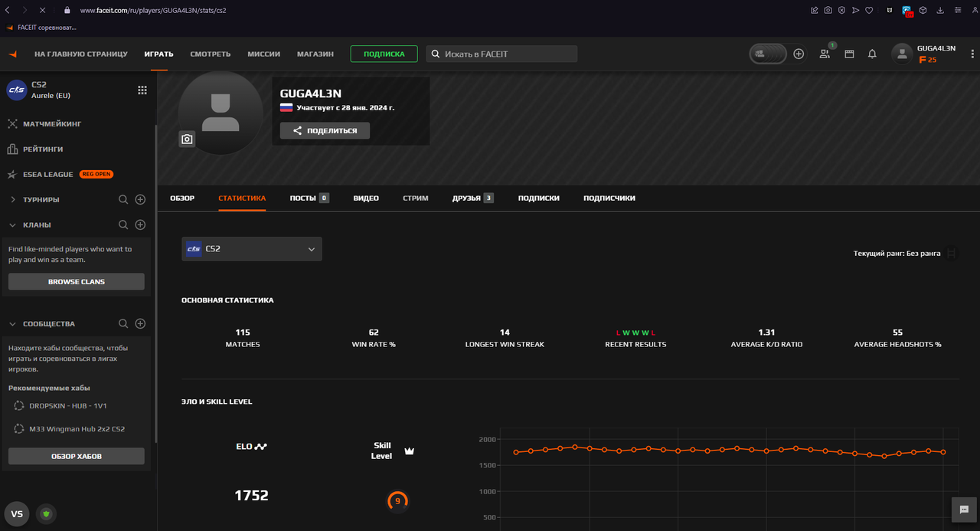Click the crown icon next to Skill Level

click(409, 451)
